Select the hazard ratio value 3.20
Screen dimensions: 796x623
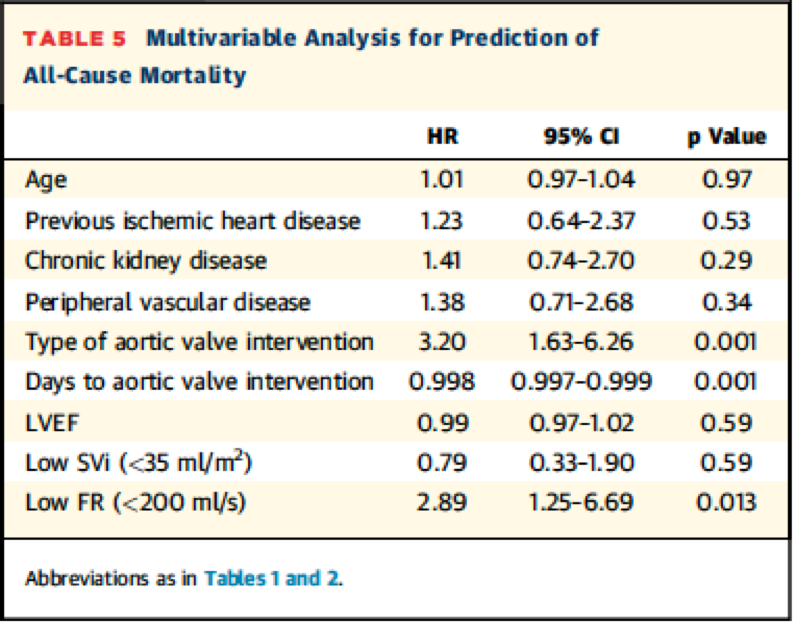tap(443, 341)
